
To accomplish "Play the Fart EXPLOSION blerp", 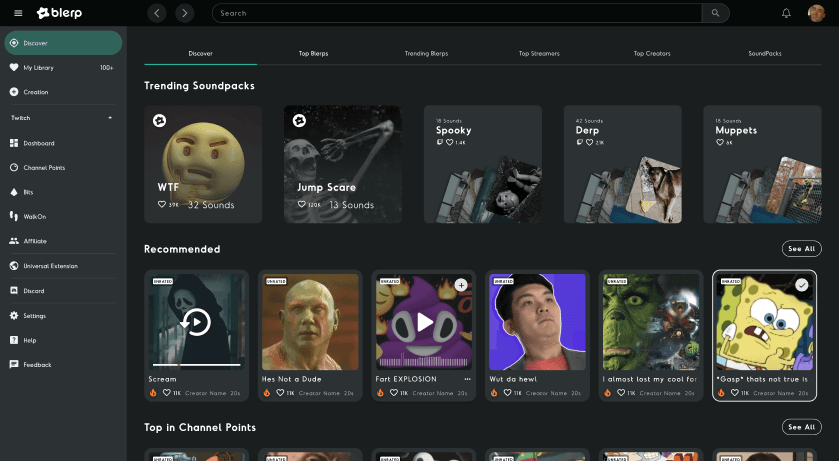I will click(425, 322).
